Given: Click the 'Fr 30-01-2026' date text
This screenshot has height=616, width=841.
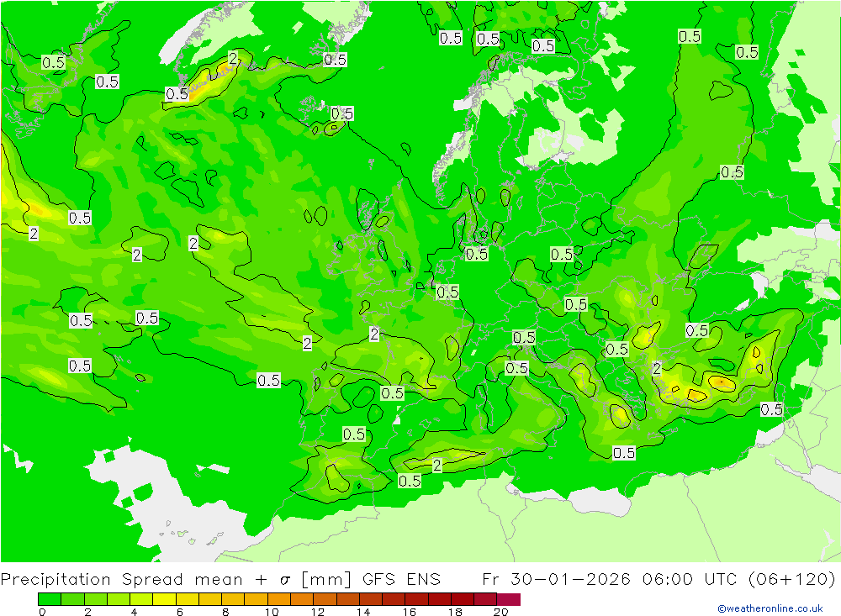Looking at the screenshot, I should [x=557, y=580].
